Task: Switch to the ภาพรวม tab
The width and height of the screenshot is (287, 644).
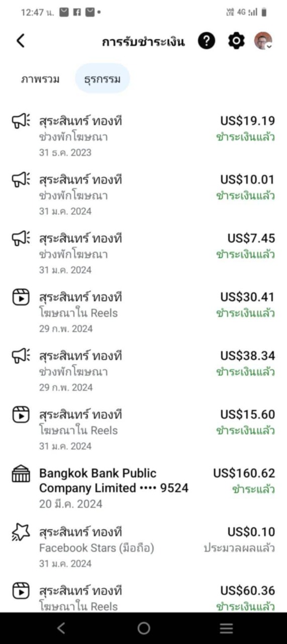Action: [40, 79]
